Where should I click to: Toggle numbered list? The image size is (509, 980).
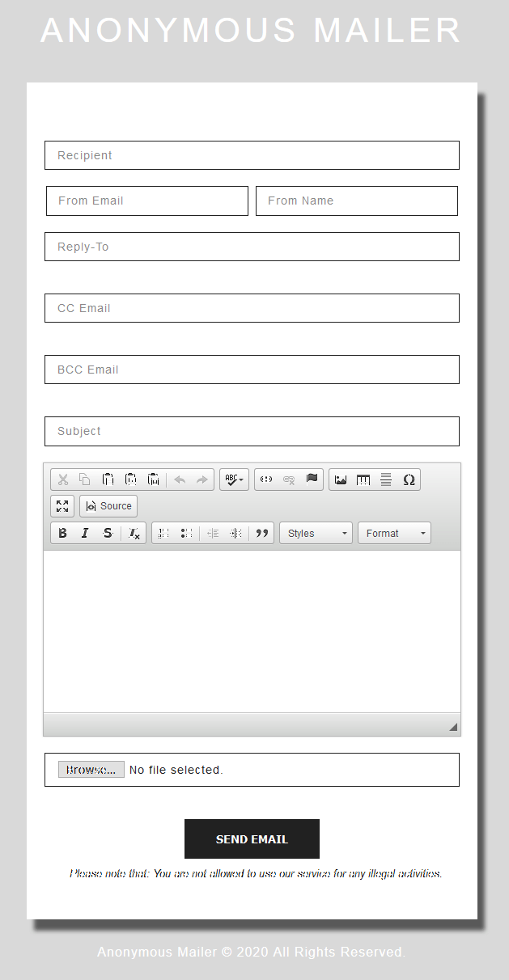point(163,534)
